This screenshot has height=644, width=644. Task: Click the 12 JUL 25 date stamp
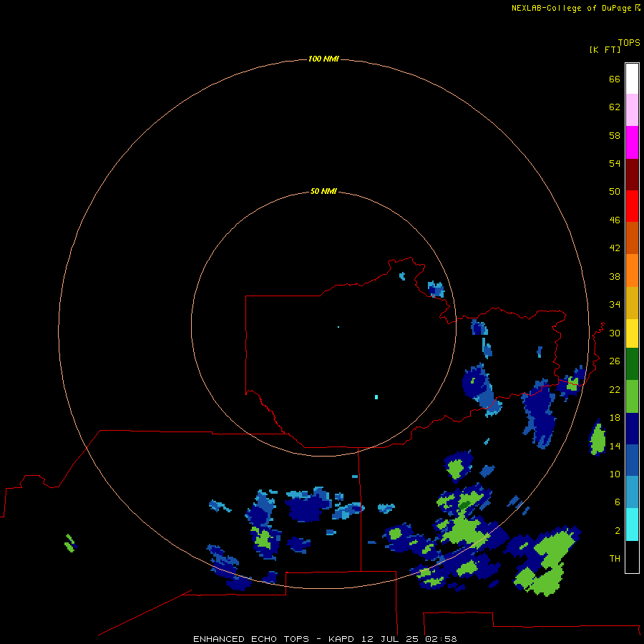point(390,639)
